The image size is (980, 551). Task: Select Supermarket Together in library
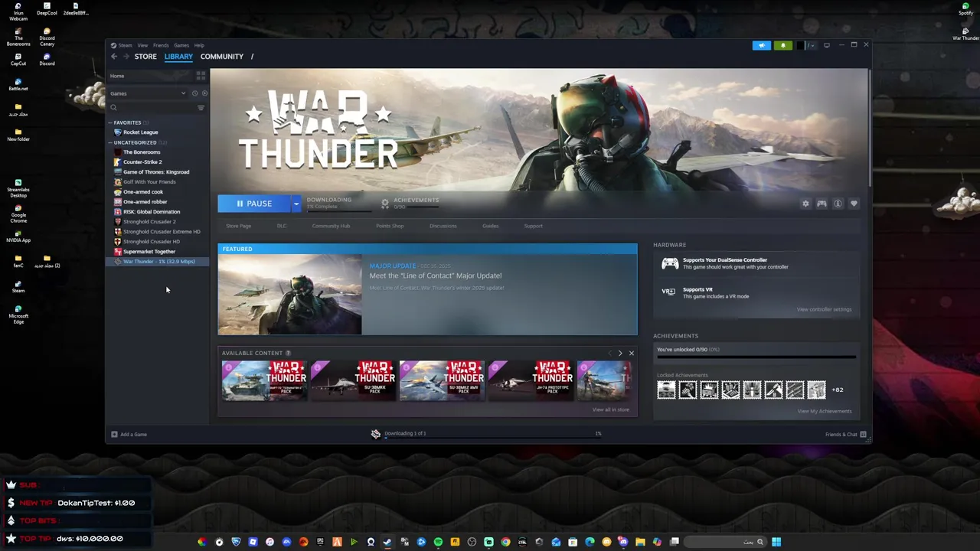click(x=149, y=252)
